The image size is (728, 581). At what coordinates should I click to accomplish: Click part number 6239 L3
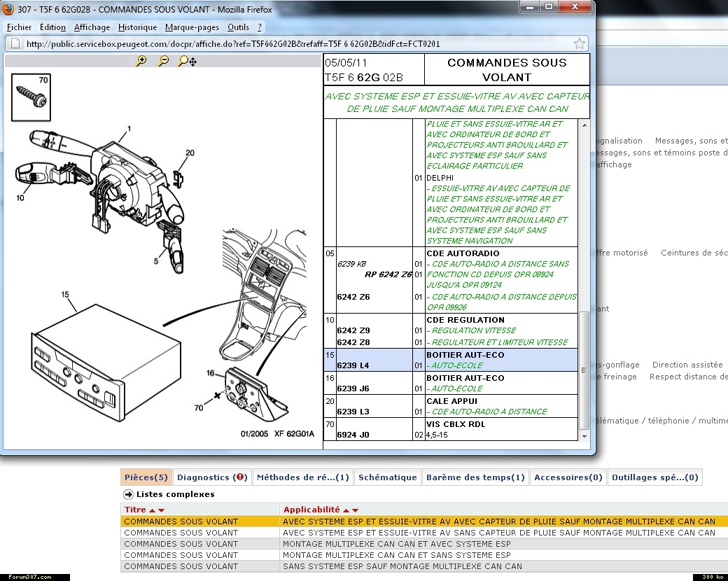353,412
